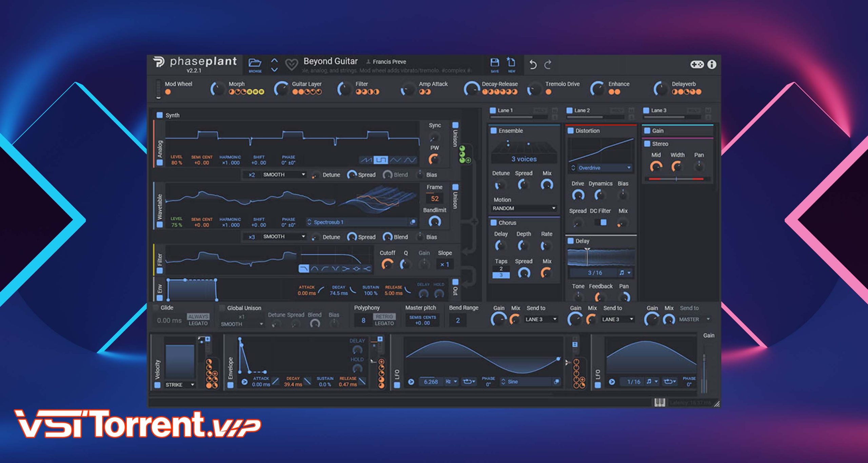This screenshot has height=463, width=868.
Task: Click the Bend Range value 2
Action: pyautogui.click(x=458, y=320)
